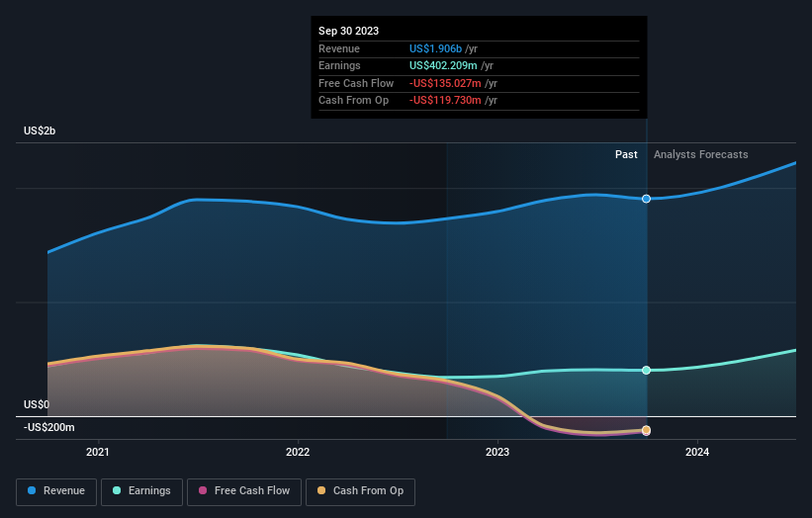This screenshot has height=518, width=812.
Task: Click the Analysts Forecasts label
Action: [700, 155]
